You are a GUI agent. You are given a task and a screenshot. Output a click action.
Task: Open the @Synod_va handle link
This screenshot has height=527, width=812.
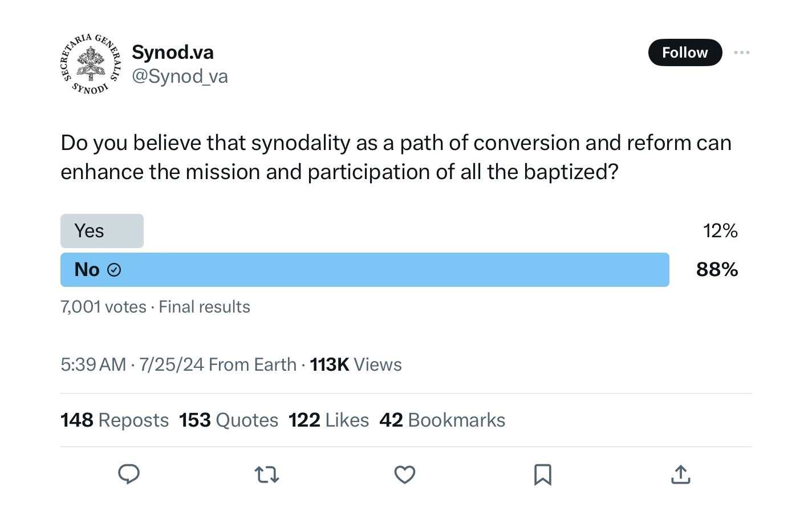[180, 76]
